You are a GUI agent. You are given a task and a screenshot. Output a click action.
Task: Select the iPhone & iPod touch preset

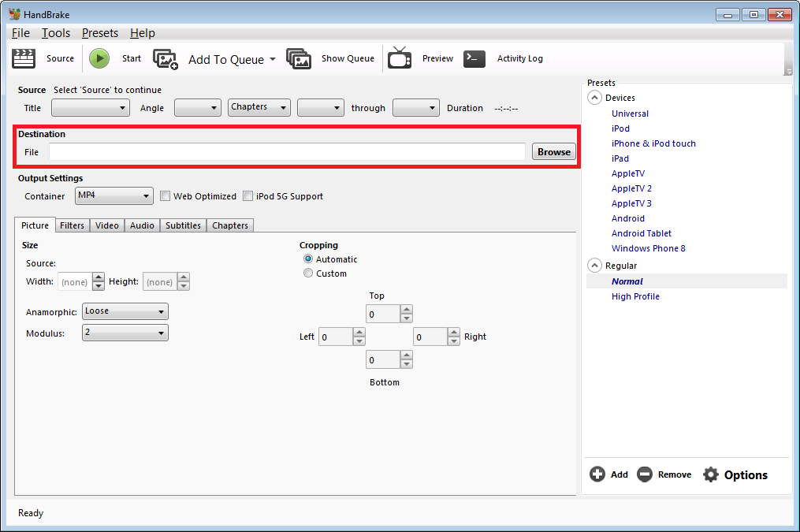coord(653,143)
